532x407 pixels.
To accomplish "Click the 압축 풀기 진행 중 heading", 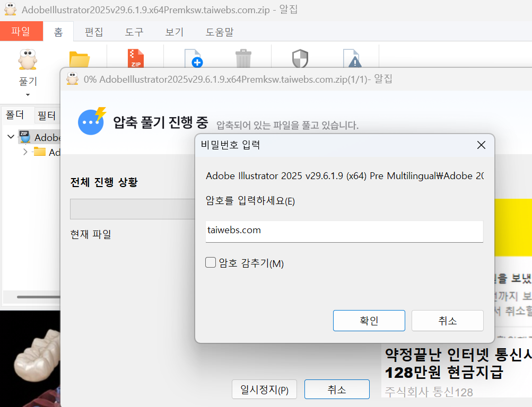I will pyautogui.click(x=161, y=122).
